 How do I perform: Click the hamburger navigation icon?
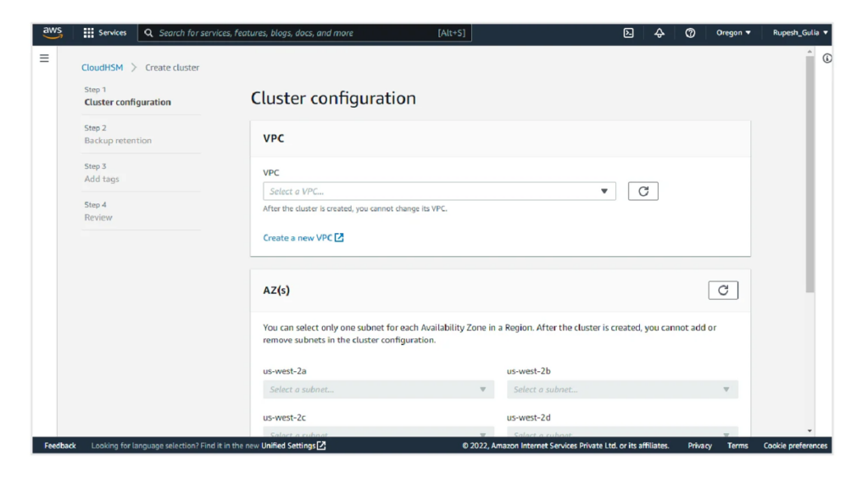pyautogui.click(x=43, y=58)
